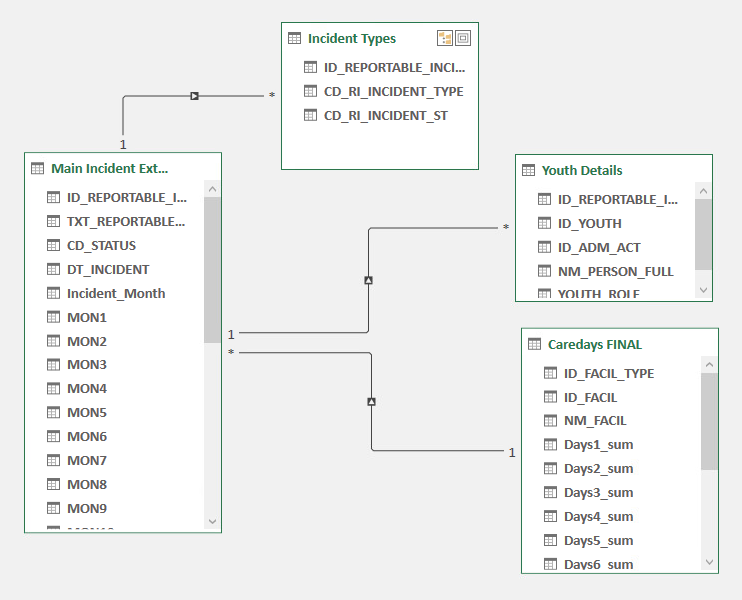Select the Incident Types table title

click(352, 38)
